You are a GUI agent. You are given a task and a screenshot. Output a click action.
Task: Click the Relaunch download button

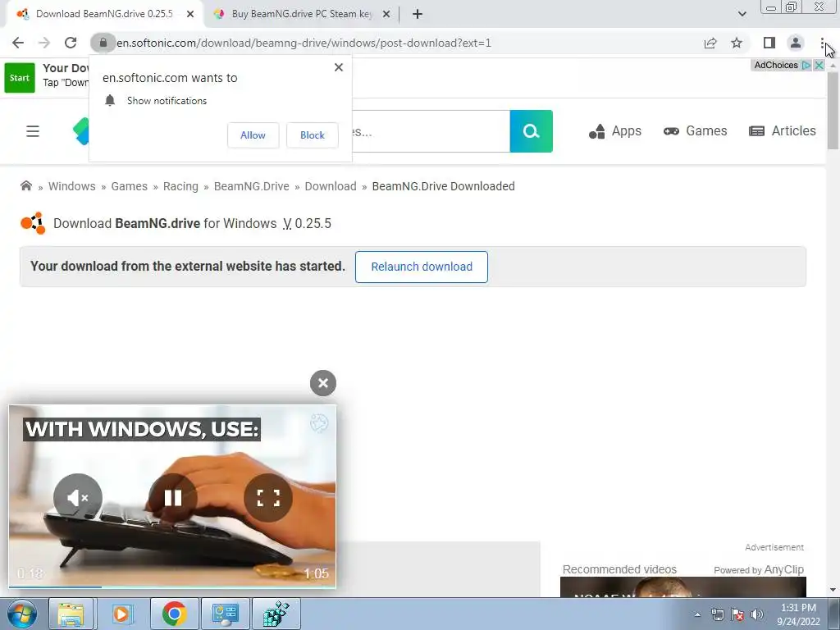coord(421,267)
